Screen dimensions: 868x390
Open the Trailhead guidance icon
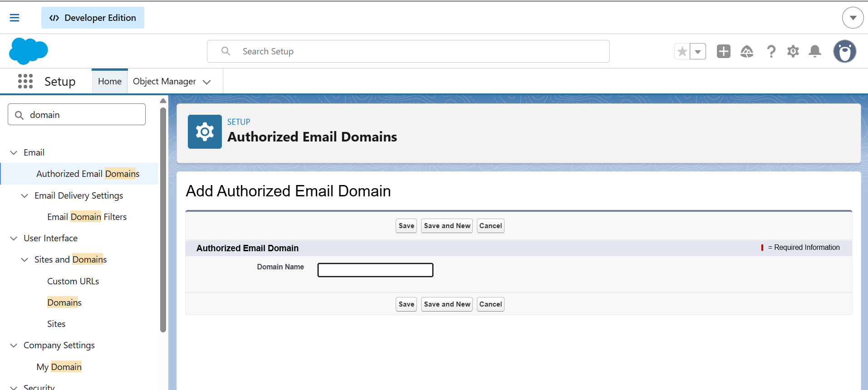click(x=746, y=51)
